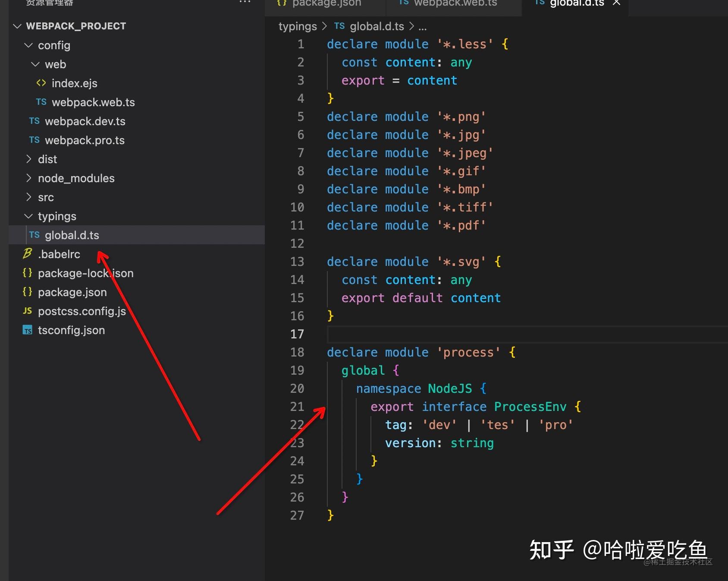Screen dimensions: 728x581
Task: Click the TS icon on the webpack.web.ts tab
Action: (x=403, y=3)
